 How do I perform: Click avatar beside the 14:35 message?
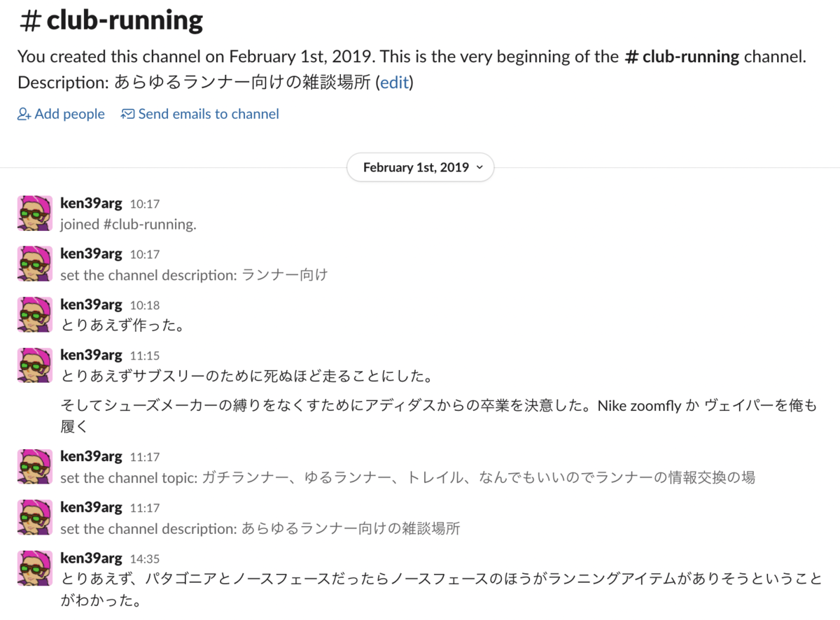34,568
